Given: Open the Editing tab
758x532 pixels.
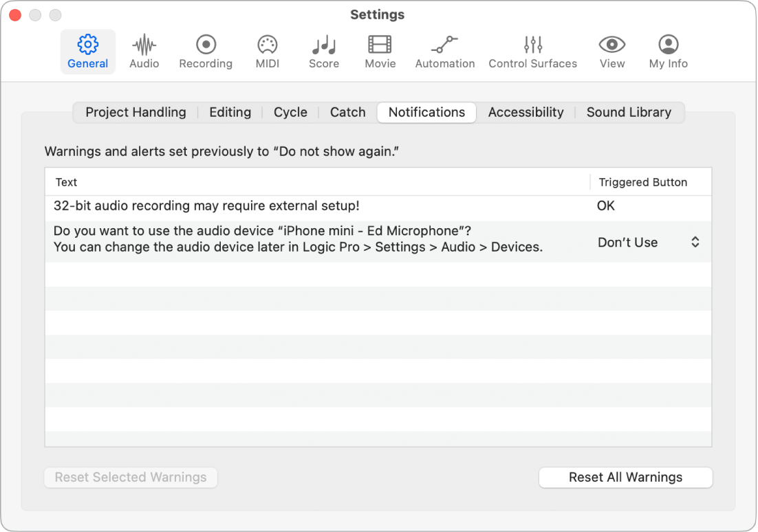Looking at the screenshot, I should pyautogui.click(x=230, y=112).
